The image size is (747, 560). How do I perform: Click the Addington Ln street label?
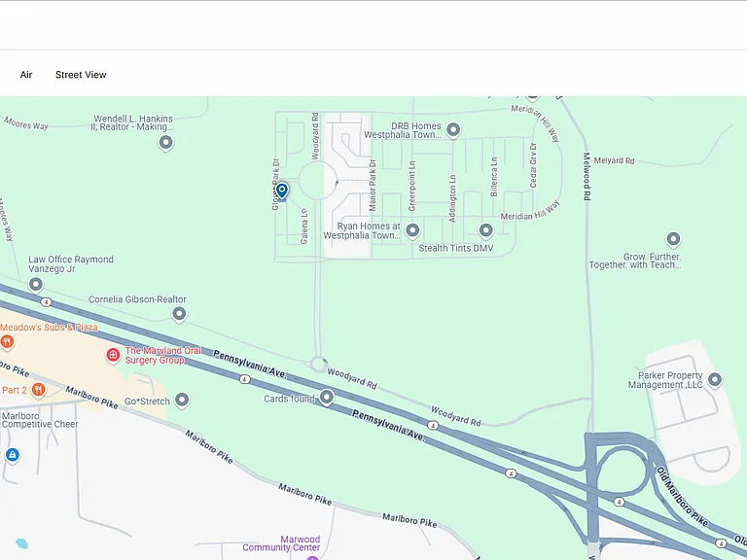pyautogui.click(x=452, y=198)
